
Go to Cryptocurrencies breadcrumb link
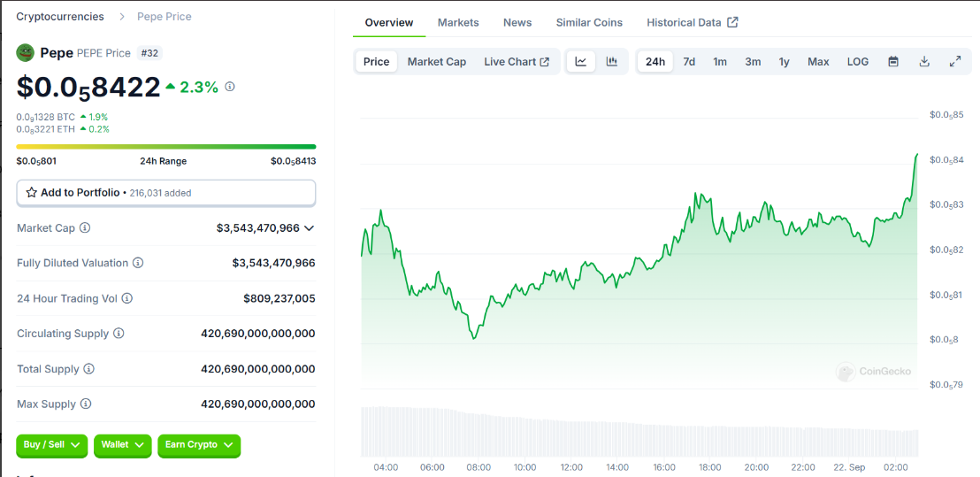click(60, 17)
